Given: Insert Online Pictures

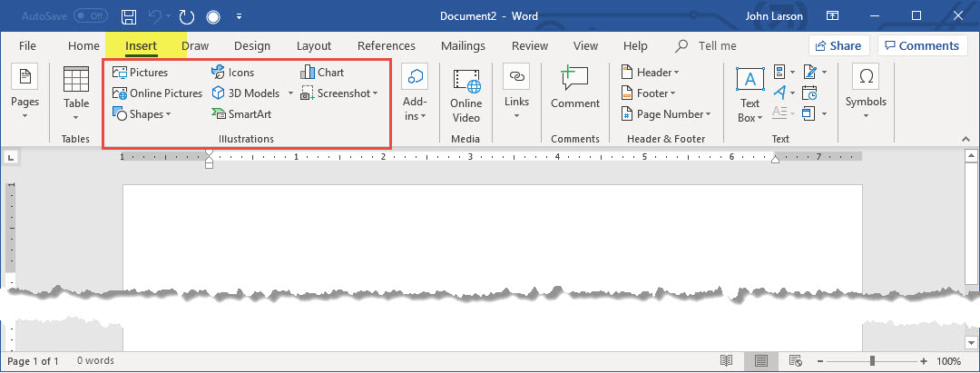Looking at the screenshot, I should 158,93.
